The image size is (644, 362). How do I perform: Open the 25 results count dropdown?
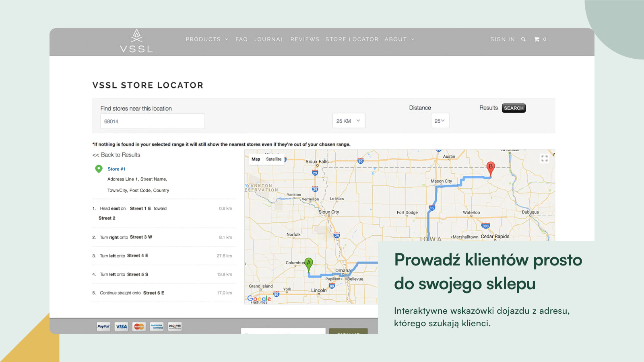(x=440, y=121)
